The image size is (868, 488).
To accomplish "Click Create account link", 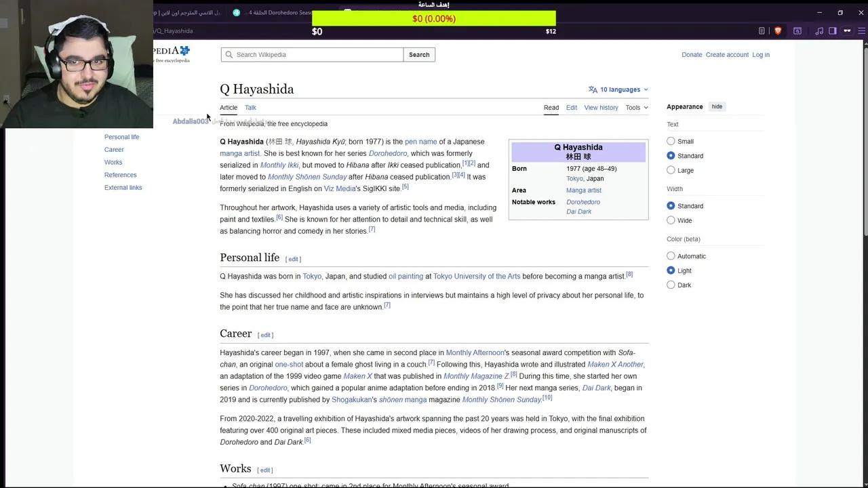I will click(x=727, y=55).
